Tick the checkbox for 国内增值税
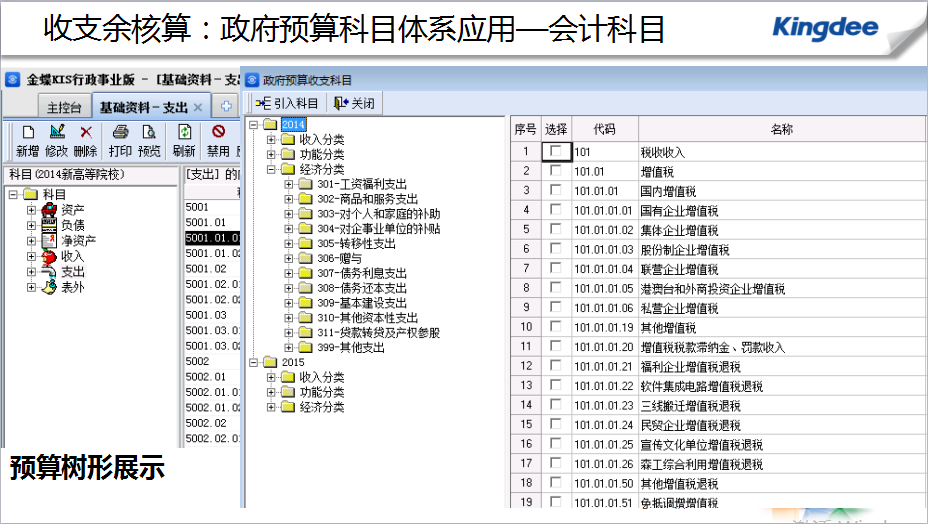This screenshot has height=524, width=928. click(x=556, y=190)
